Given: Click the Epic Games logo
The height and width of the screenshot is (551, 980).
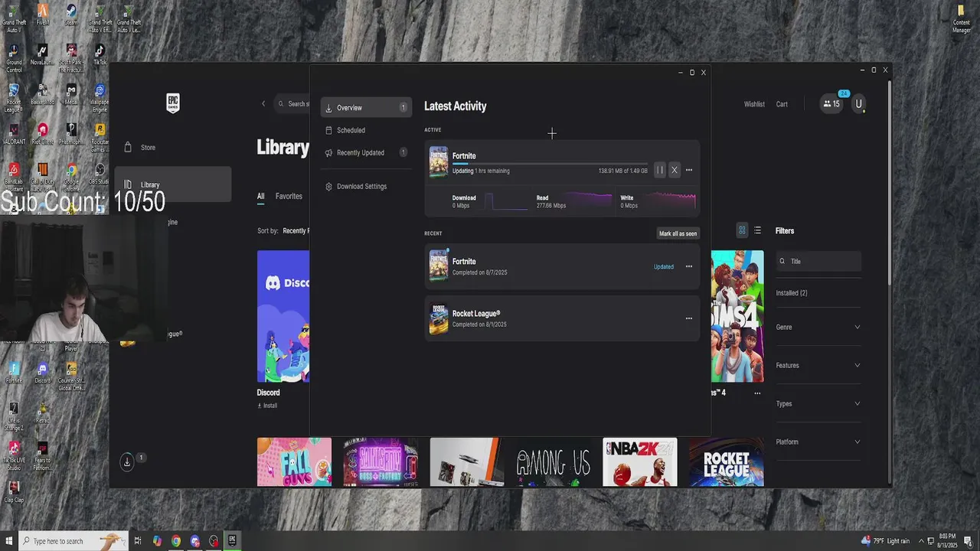Looking at the screenshot, I should pos(173,103).
